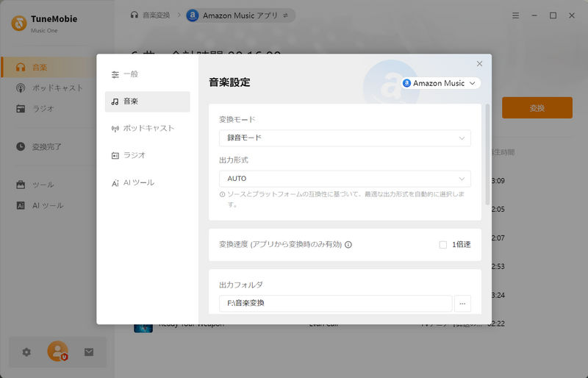Click the Ai icon beside AI ツール in the dialog
The image size is (588, 378).
pyautogui.click(x=115, y=183)
